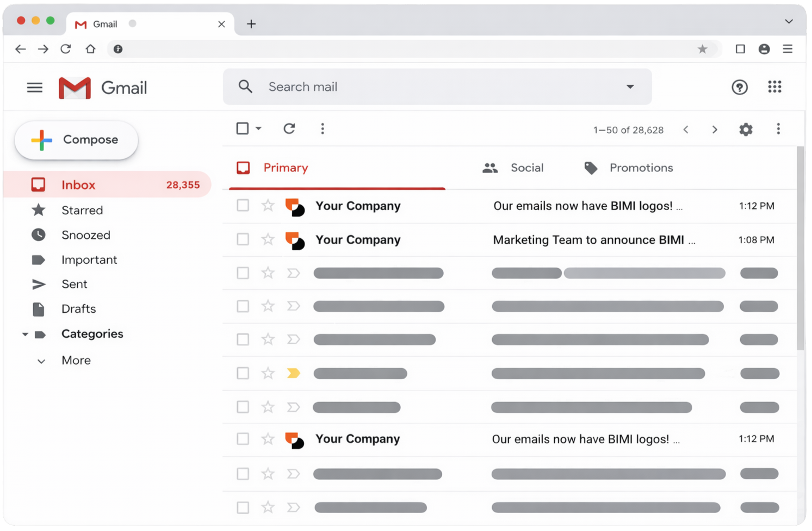Check the yellow-marked email's checkbox

(x=243, y=373)
